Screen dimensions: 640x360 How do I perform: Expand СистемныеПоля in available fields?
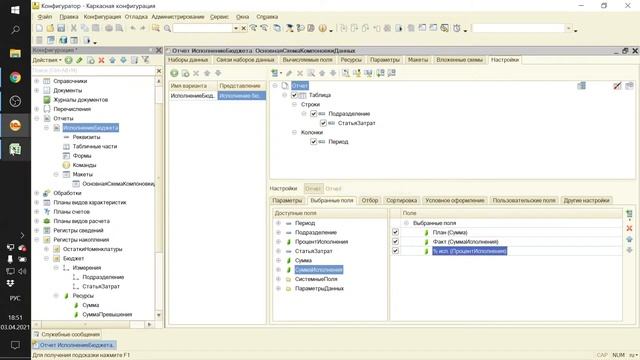(278, 279)
